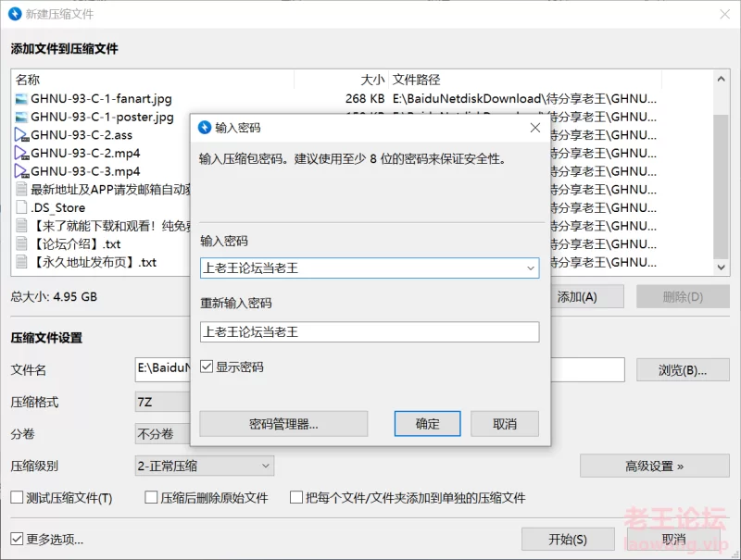
Task: Uncheck the 显示密码 checkbox
Action: point(207,367)
